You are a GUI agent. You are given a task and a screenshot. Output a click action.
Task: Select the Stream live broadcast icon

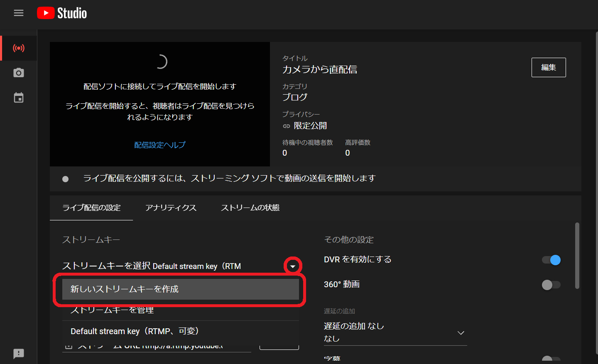point(19,48)
